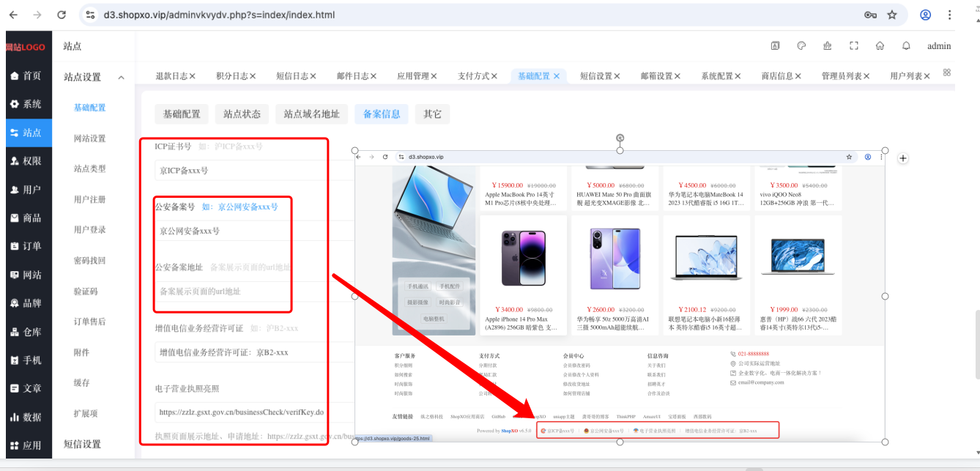Close the 应用管理 page tab
Viewport: 980px width, 471px height.
[434, 75]
